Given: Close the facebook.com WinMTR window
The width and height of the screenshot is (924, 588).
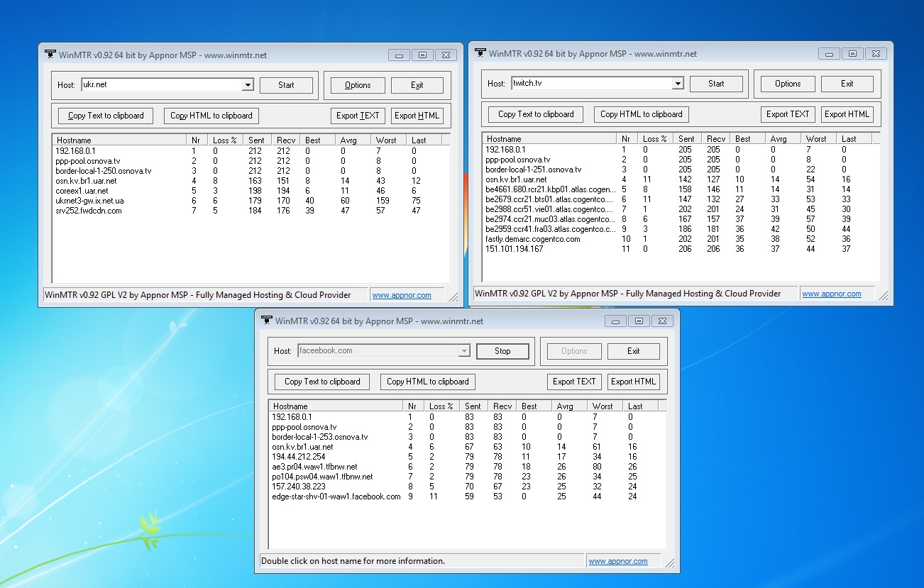Looking at the screenshot, I should pyautogui.click(x=662, y=321).
